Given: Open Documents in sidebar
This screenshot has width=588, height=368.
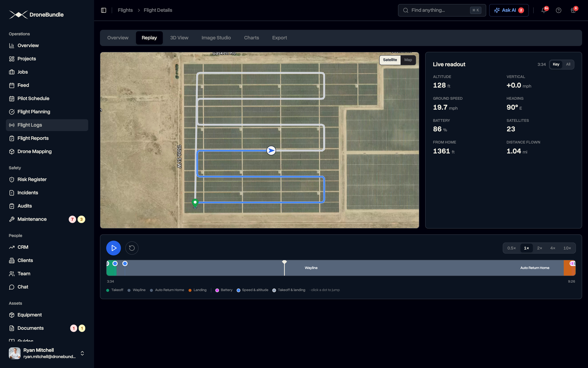Looking at the screenshot, I should click(47, 328).
